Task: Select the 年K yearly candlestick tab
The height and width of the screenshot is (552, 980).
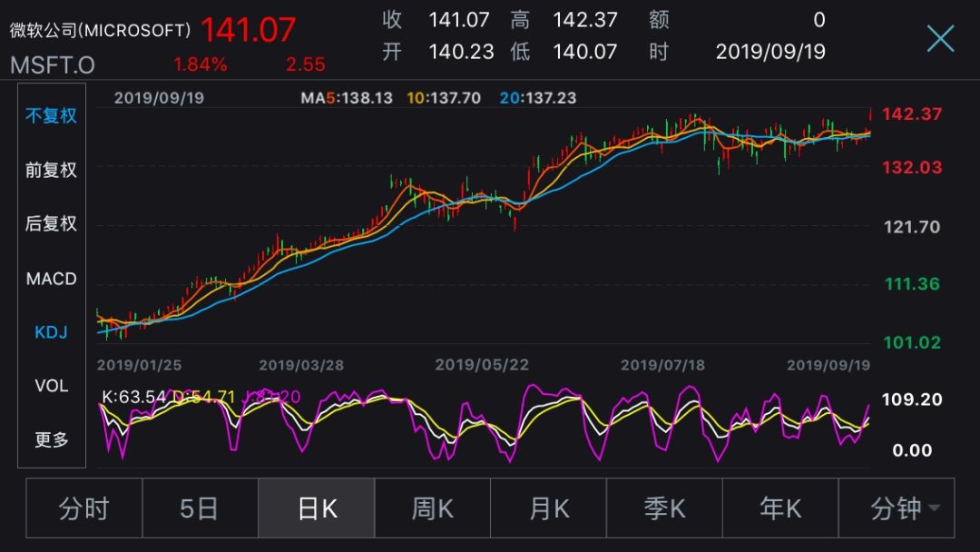Action: [780, 508]
